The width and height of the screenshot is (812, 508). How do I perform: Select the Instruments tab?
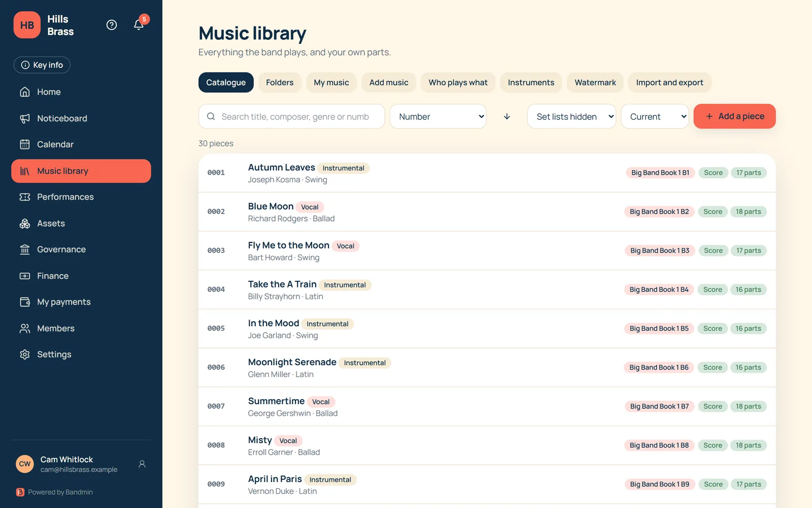[531, 82]
